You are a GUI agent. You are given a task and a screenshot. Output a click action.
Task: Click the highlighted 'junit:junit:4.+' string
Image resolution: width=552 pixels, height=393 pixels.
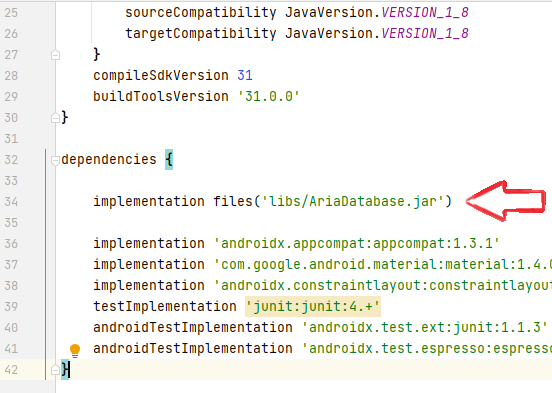[x=313, y=306]
